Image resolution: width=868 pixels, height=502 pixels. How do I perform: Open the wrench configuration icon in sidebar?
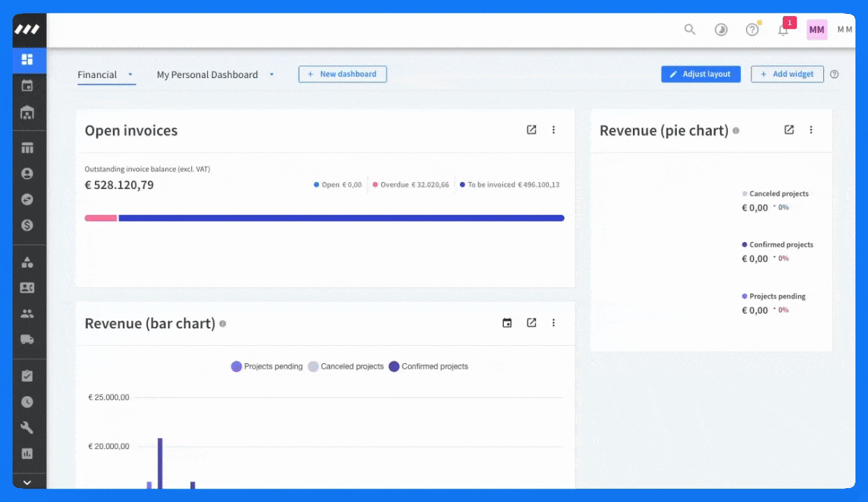pyautogui.click(x=28, y=427)
